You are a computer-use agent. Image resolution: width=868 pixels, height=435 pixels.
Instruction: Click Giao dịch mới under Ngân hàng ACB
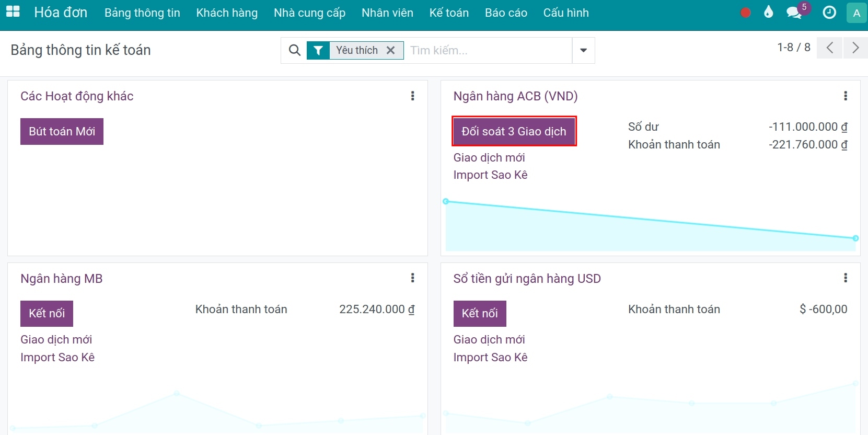click(x=489, y=157)
